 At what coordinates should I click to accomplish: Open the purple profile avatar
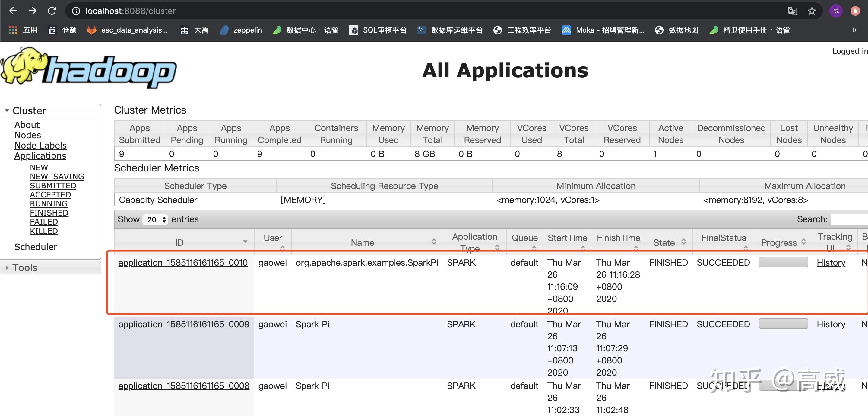click(836, 11)
